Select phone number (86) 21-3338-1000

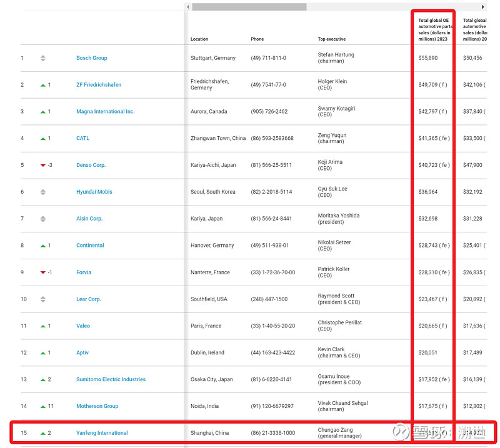(273, 433)
